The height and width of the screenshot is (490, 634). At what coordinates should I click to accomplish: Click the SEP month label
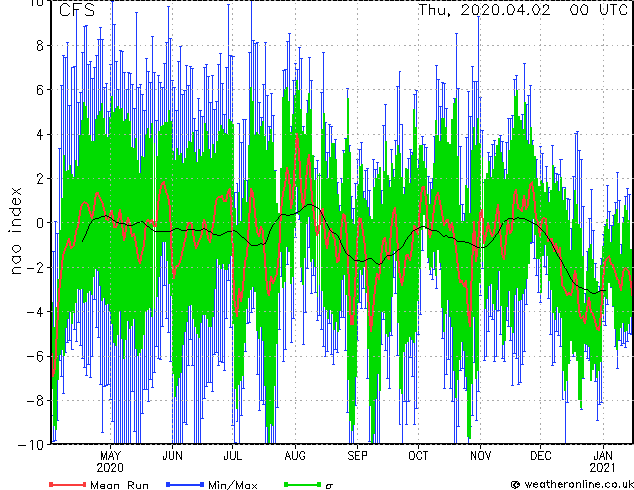[x=357, y=456]
